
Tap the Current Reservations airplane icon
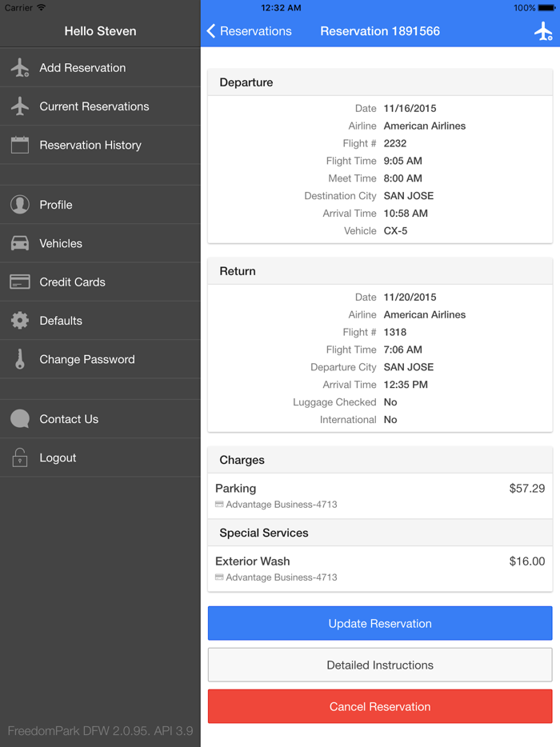(x=20, y=106)
